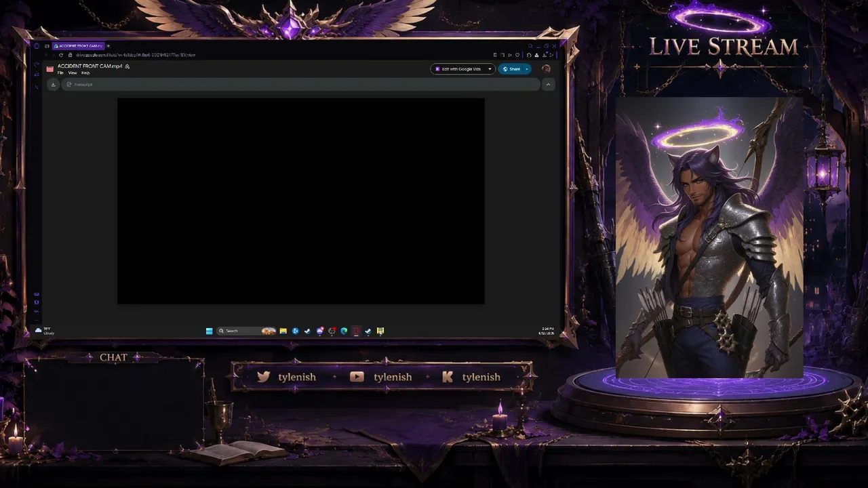Select the ACCIDENT FRONT CAM.mp4 title text
The height and width of the screenshot is (488, 868).
tap(90, 66)
